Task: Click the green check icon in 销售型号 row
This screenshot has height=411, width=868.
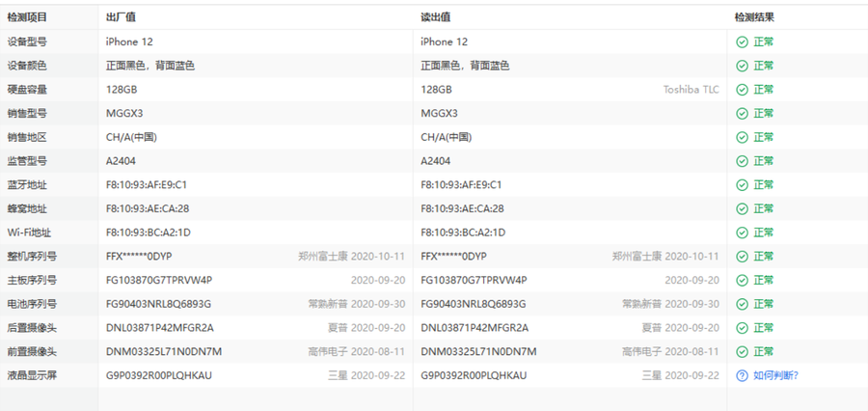Action: click(742, 113)
